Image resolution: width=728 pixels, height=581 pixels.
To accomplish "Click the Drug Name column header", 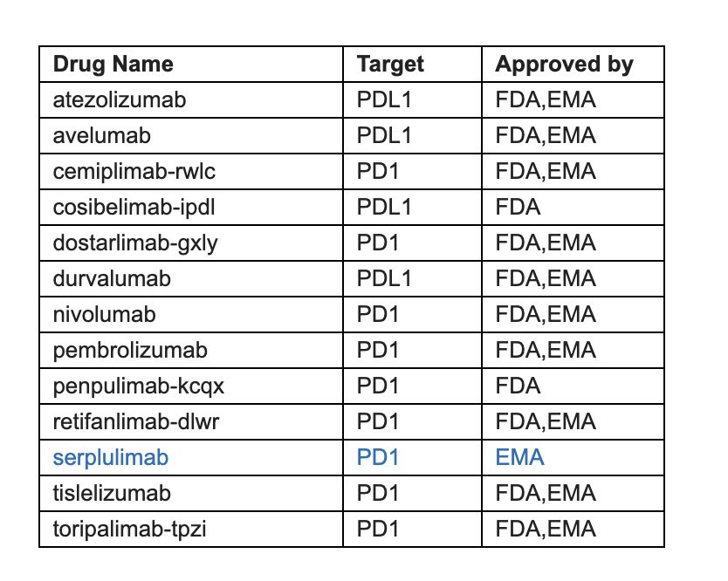I will [x=113, y=64].
